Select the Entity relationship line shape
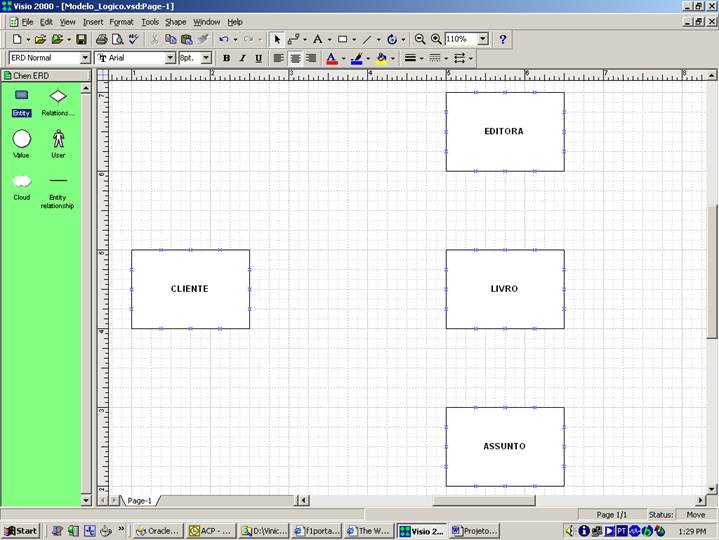Image resolution: width=719 pixels, height=540 pixels. (57, 193)
